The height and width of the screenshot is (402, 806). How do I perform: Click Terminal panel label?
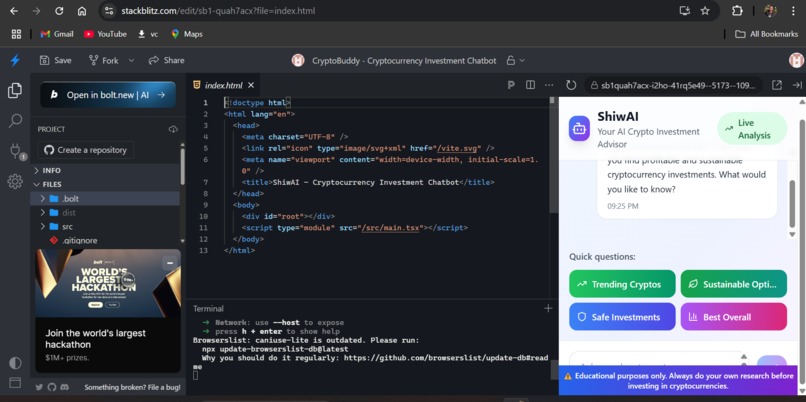tap(208, 308)
